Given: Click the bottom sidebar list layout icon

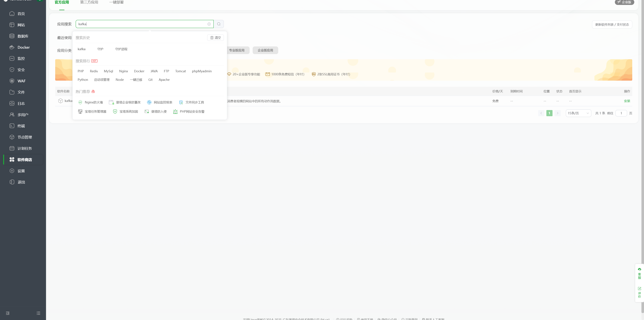Looking at the screenshot, I should pos(38,313).
